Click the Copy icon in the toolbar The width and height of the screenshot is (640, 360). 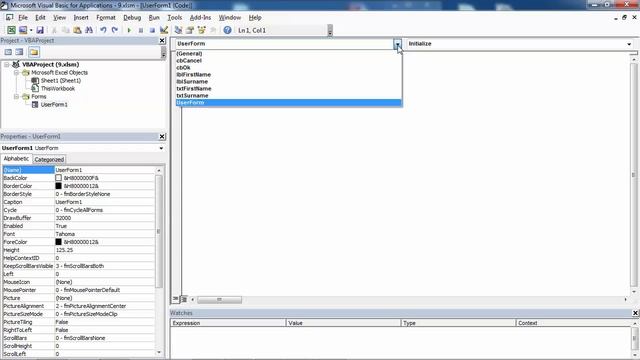(x=65, y=30)
